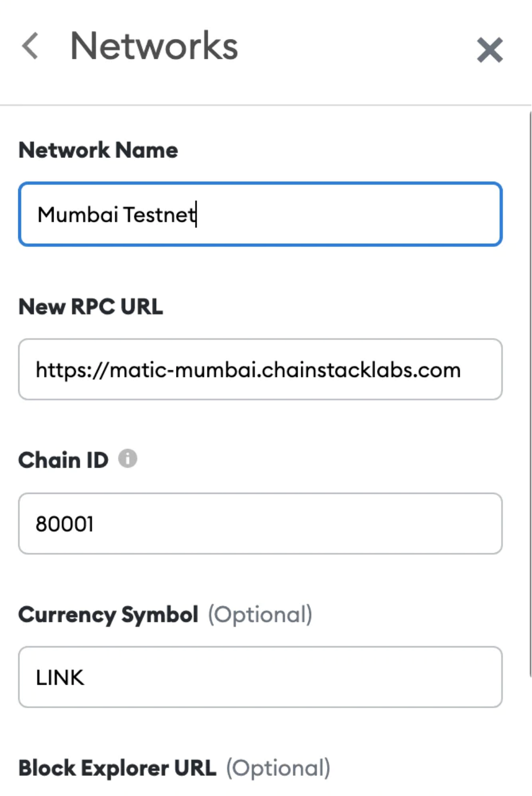Click the "Network Name" label
Image resolution: width=532 pixels, height=796 pixels.
[98, 151]
